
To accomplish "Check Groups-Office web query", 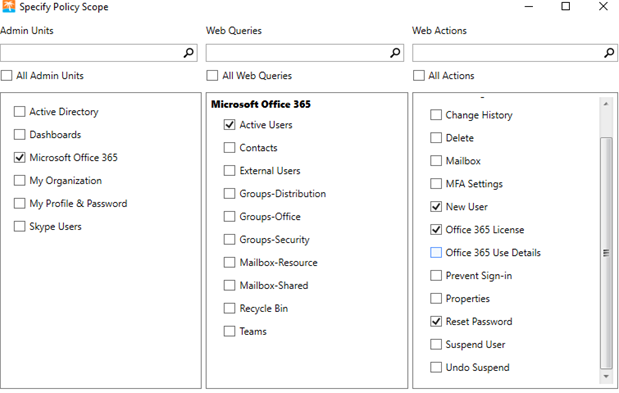I will 229,216.
